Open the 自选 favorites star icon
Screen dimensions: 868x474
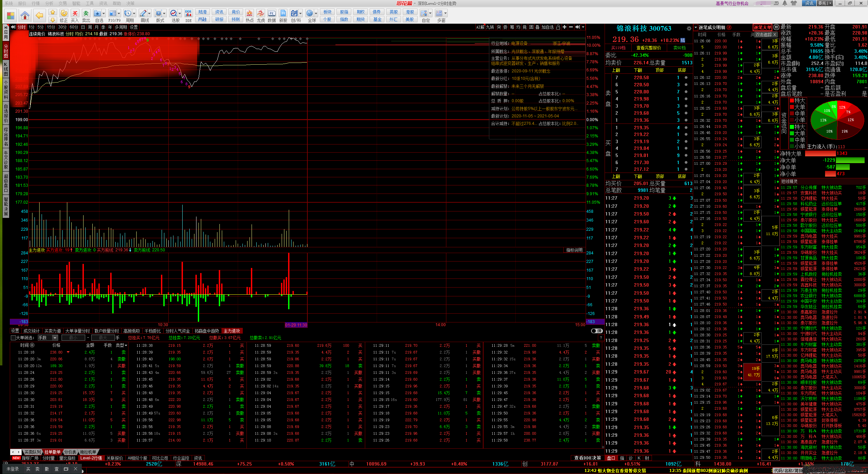click(x=97, y=13)
